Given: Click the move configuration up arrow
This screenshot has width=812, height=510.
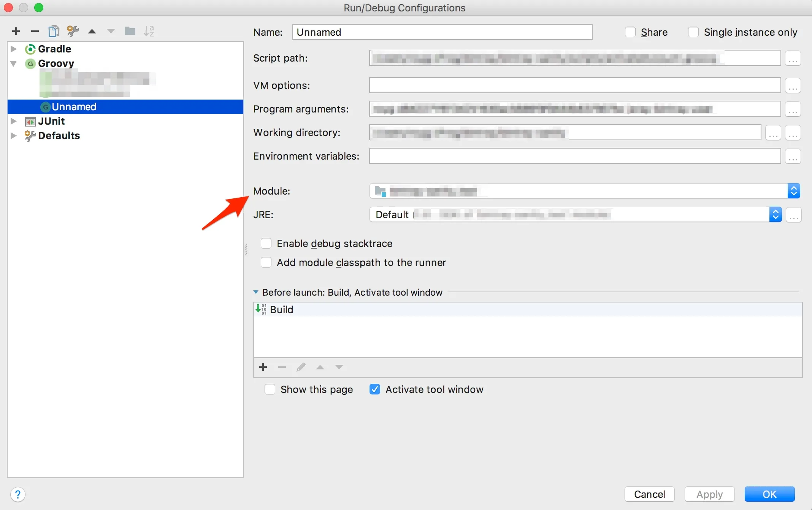Looking at the screenshot, I should pyautogui.click(x=92, y=32).
